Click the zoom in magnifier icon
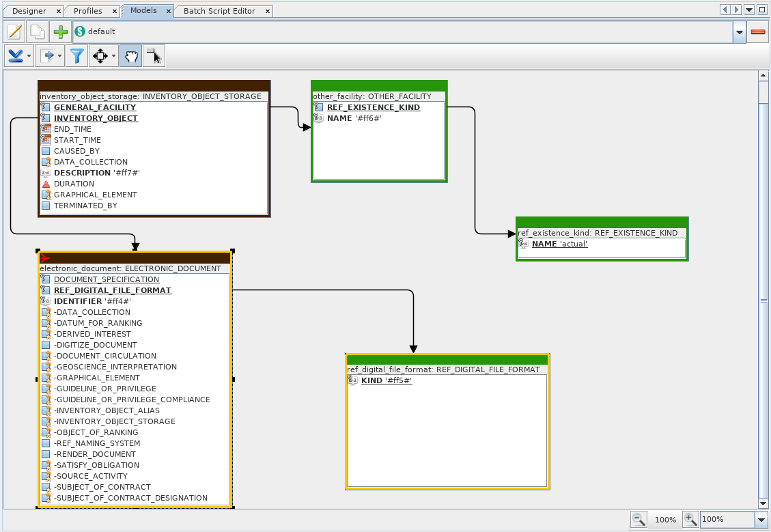Viewport: 771px width, 532px height. coord(690,519)
